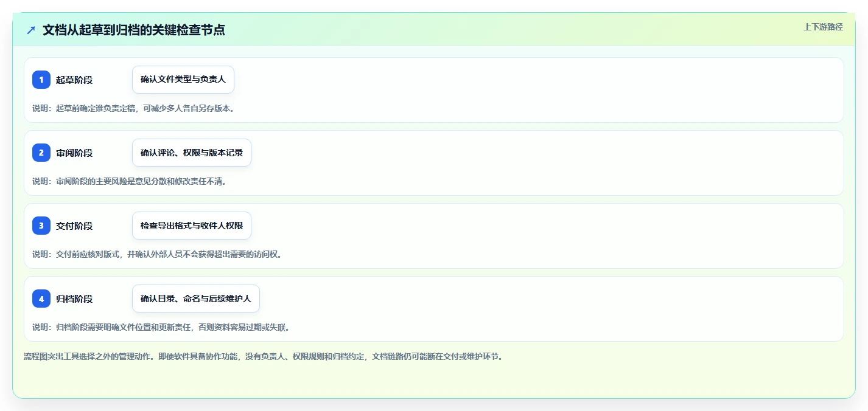
Task: Click the 检查导出格式与收件人权限 chip
Action: click(x=192, y=226)
